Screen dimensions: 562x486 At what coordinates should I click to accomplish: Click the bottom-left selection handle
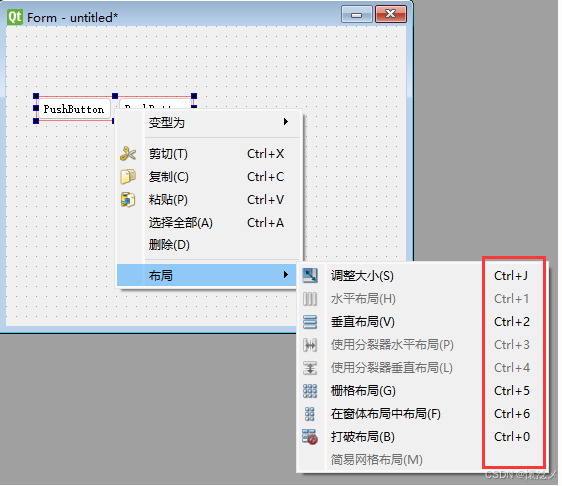pos(36,121)
